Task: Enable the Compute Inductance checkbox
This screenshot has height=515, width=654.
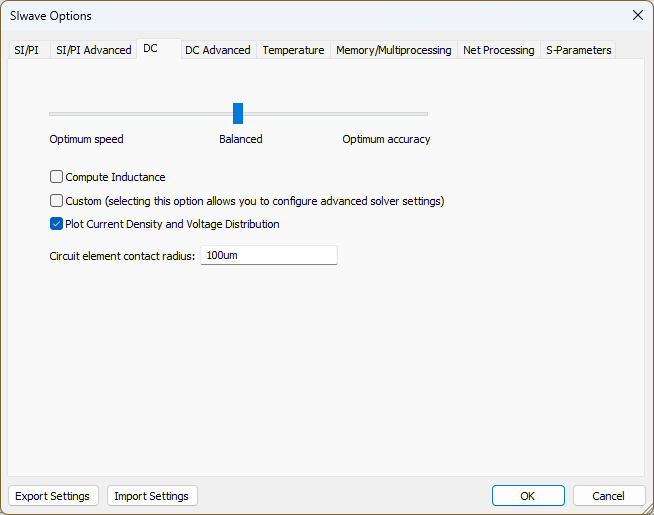Action: click(x=57, y=177)
